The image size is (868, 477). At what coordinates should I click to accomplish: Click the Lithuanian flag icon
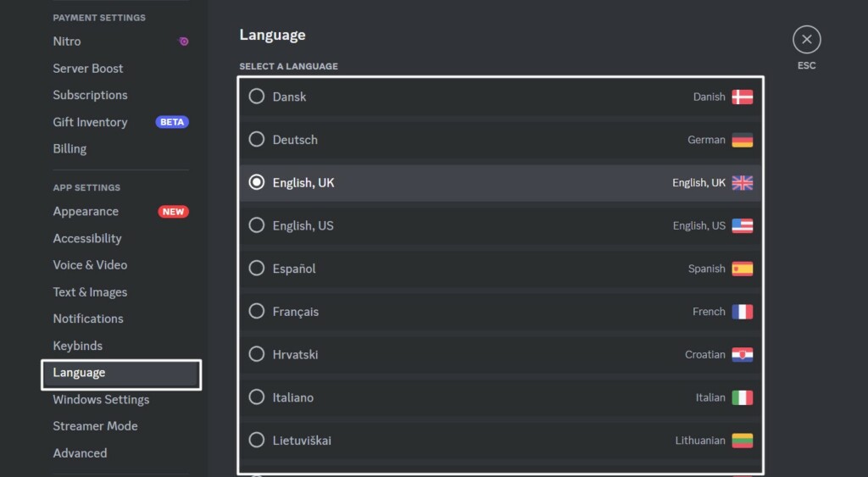(x=742, y=441)
